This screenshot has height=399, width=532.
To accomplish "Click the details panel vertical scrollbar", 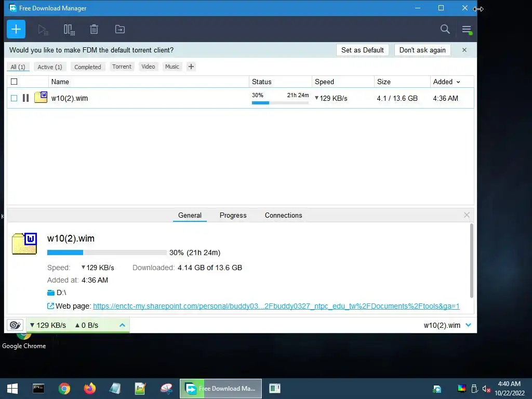I will (x=471, y=261).
